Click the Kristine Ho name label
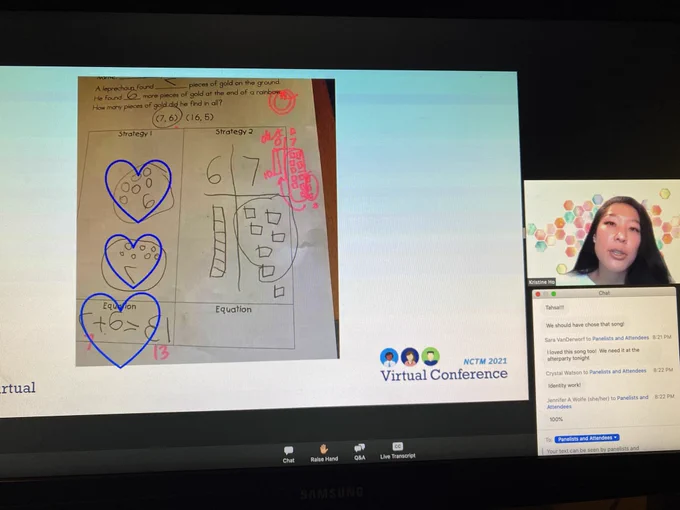 point(541,282)
